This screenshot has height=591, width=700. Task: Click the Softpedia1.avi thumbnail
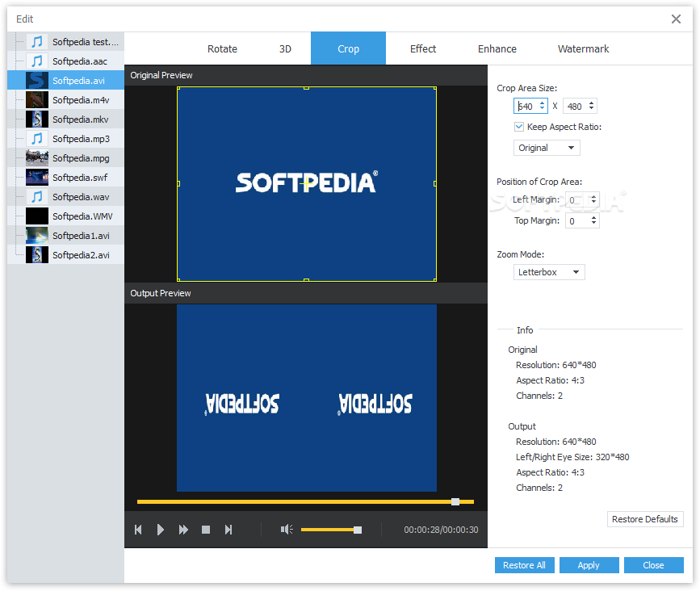(37, 236)
